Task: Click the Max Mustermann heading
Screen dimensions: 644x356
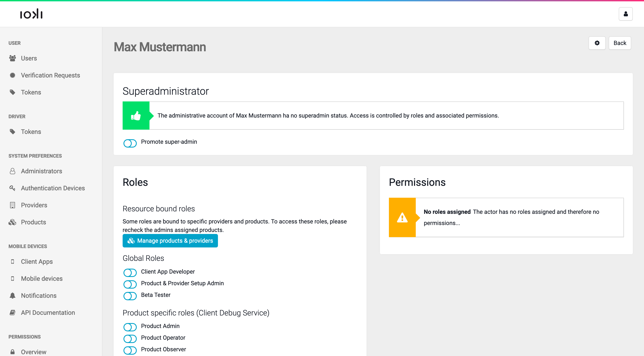Action: [160, 47]
